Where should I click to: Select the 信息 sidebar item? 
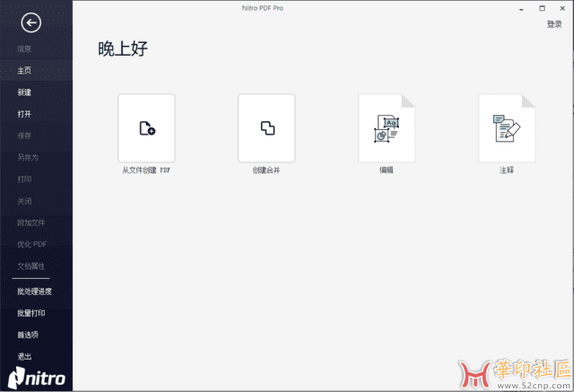(x=25, y=48)
